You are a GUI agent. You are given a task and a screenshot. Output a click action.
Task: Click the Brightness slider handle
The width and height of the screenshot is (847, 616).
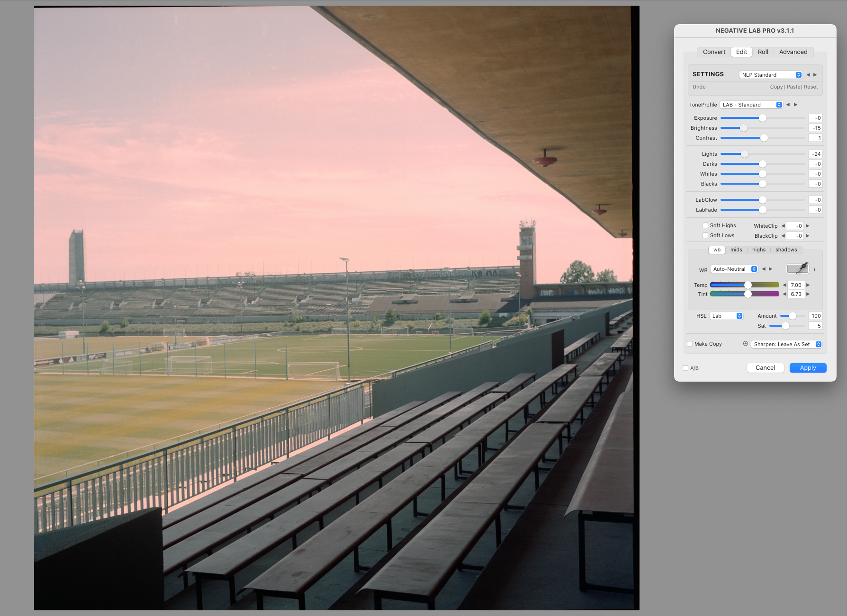click(744, 128)
